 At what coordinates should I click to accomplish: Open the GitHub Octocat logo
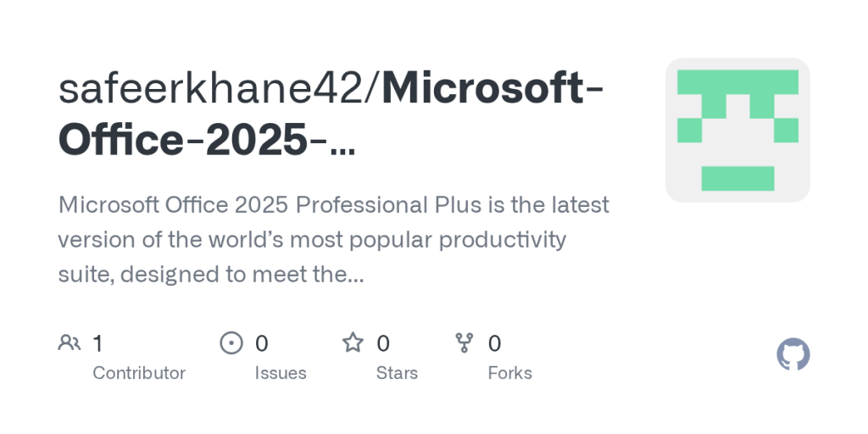coord(793,354)
